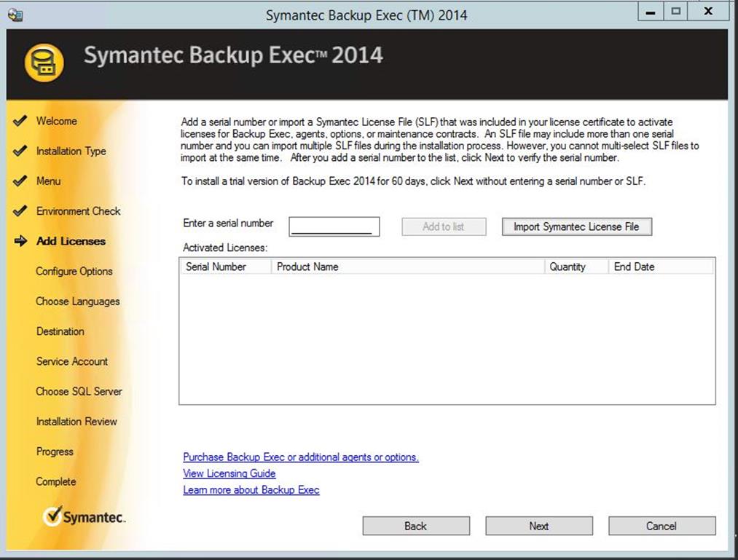Select the Choose Languages step
Viewport: 738px width, 560px height.
coord(78,301)
